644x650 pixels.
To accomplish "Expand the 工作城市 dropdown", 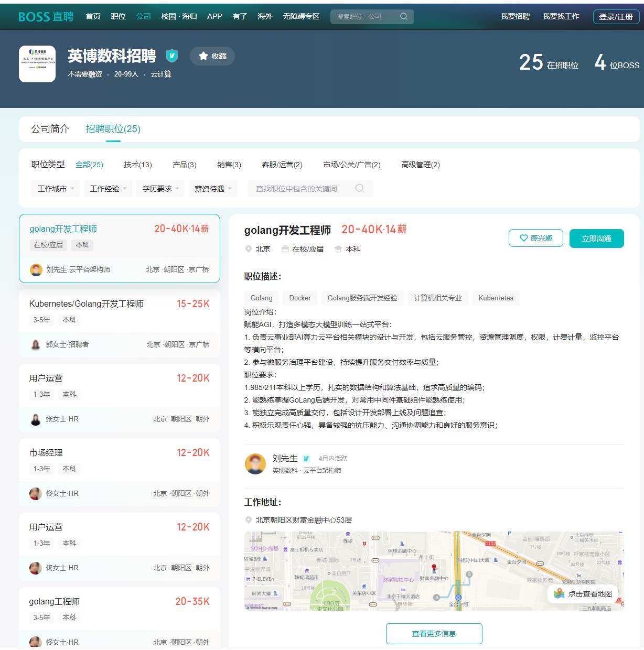I will [56, 189].
